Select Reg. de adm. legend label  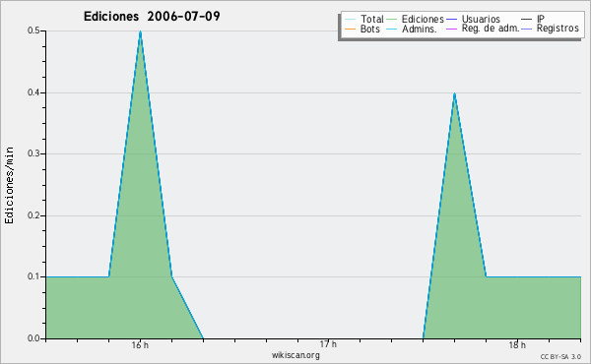click(491, 29)
